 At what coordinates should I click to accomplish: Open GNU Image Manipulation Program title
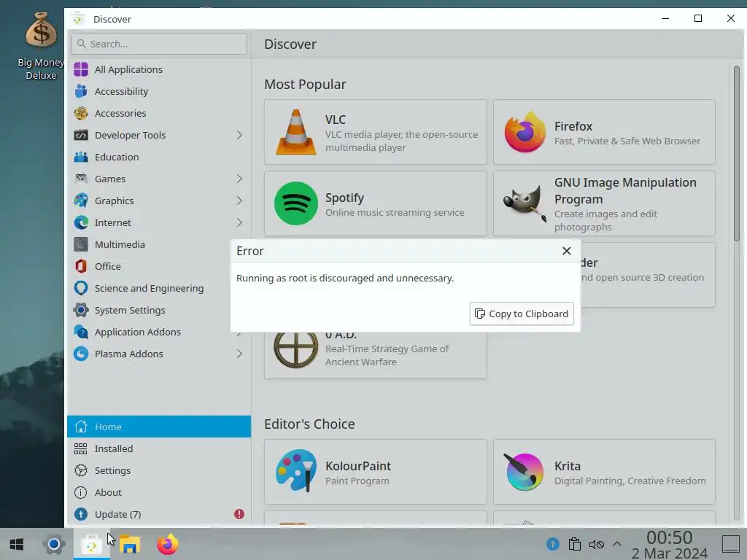[625, 190]
